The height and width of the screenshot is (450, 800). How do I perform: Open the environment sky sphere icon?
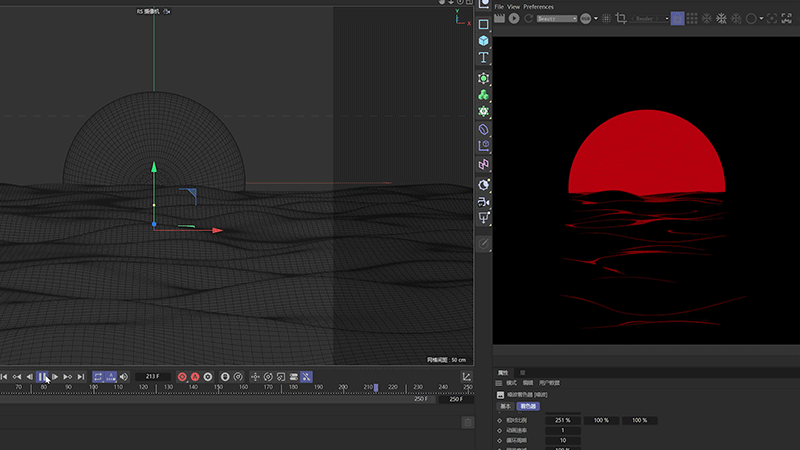[483, 185]
